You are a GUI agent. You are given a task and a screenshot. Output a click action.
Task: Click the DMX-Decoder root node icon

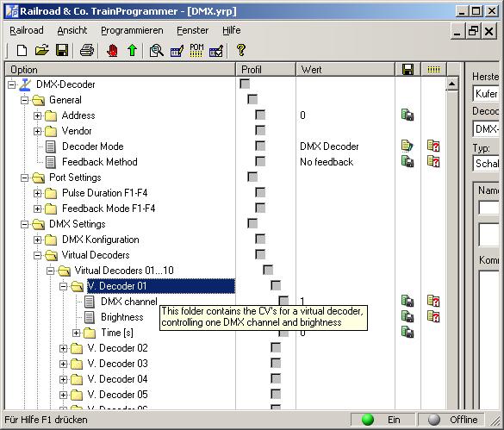click(25, 84)
